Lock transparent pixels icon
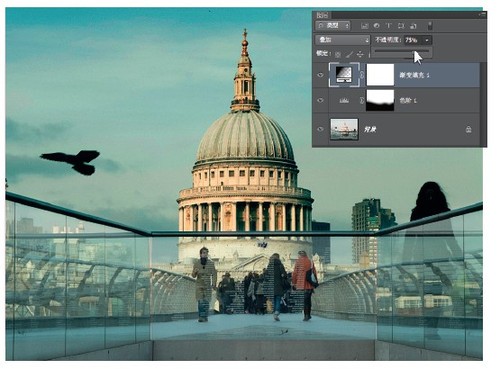The height and width of the screenshot is (369, 500). coord(338,54)
